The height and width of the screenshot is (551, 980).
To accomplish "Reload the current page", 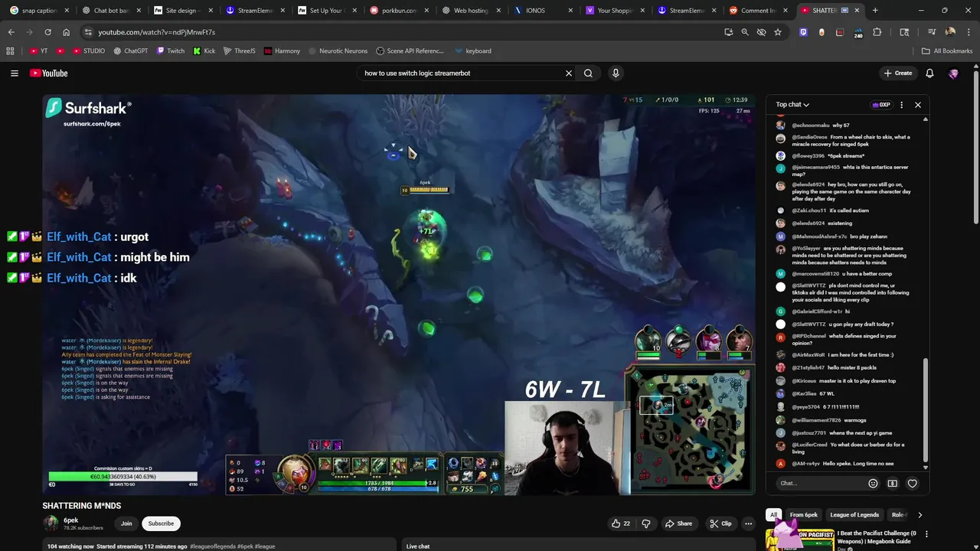I will pyautogui.click(x=47, y=32).
